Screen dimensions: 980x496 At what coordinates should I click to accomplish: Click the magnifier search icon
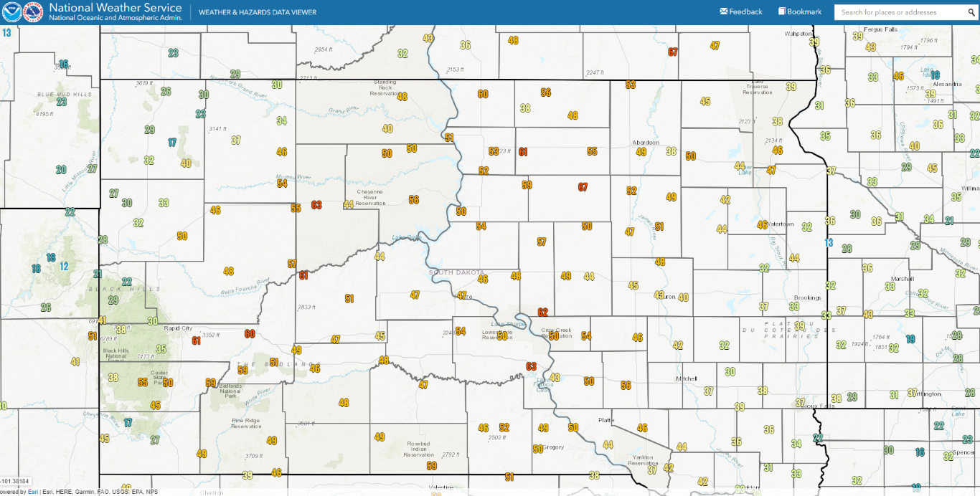971,12
